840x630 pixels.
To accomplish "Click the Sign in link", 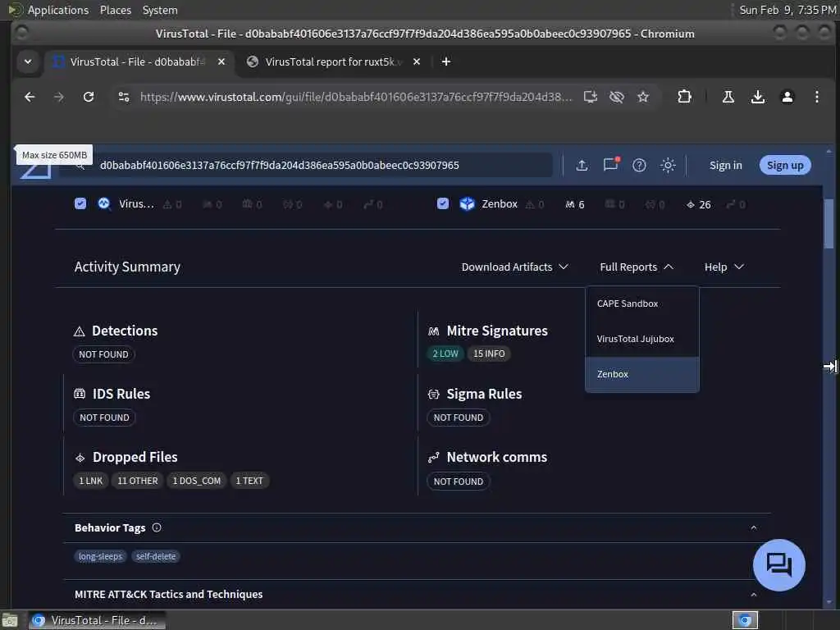I will coord(725,166).
